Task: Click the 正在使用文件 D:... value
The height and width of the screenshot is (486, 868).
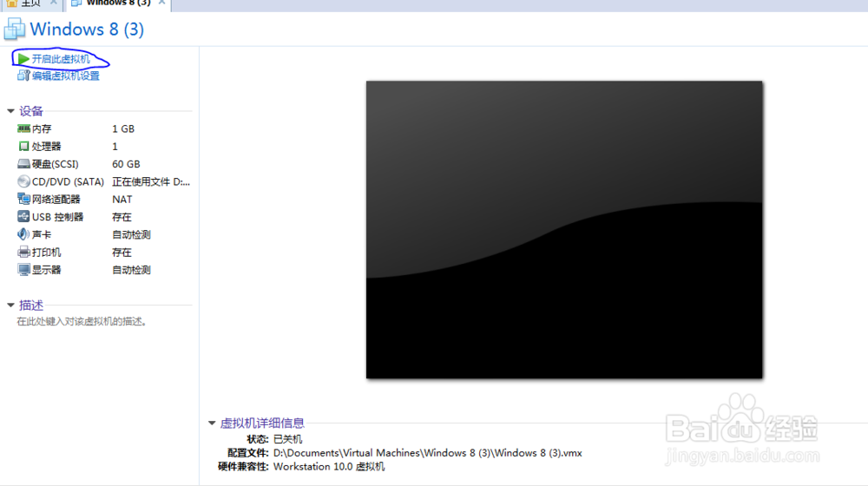Action: tap(151, 181)
